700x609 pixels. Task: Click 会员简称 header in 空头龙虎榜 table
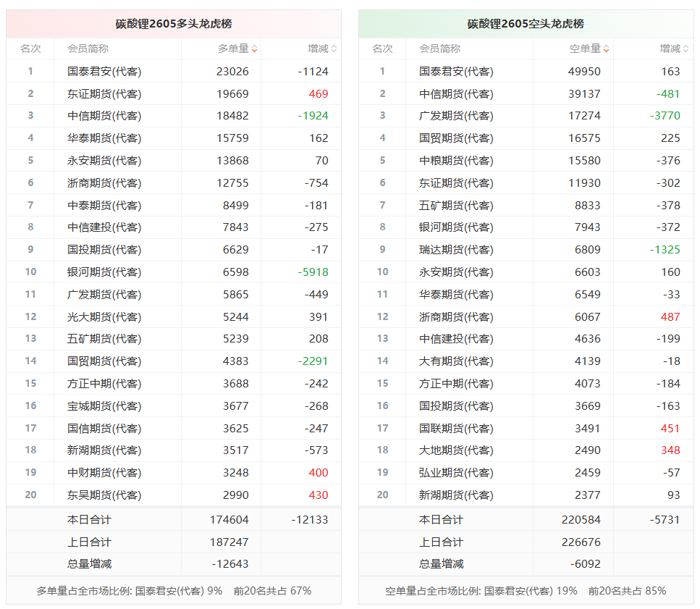pos(439,49)
